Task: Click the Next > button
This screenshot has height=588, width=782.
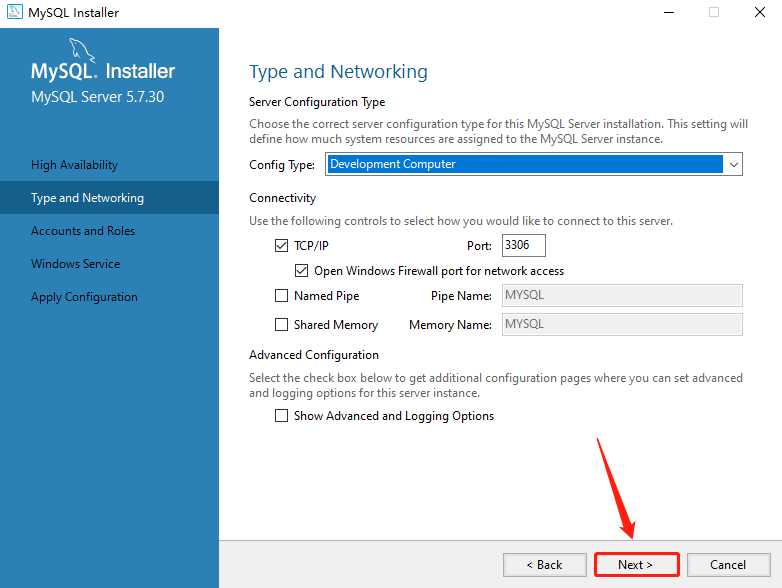Action: click(x=636, y=565)
